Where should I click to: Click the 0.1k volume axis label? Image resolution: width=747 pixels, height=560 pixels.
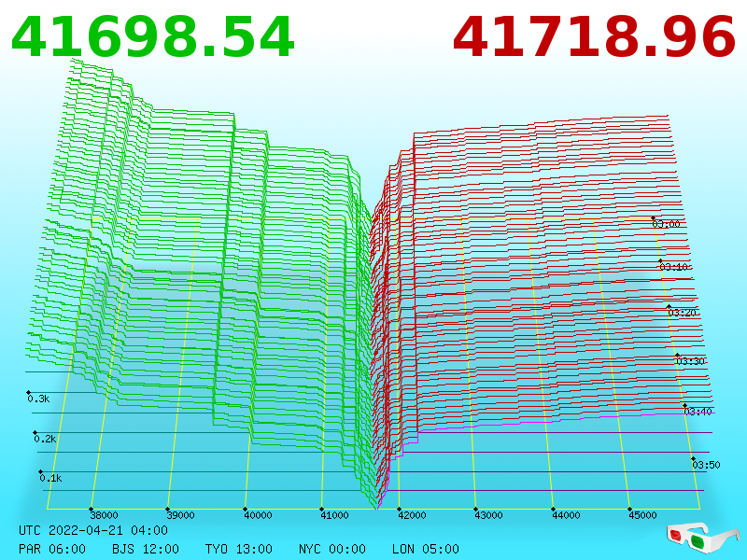click(51, 478)
